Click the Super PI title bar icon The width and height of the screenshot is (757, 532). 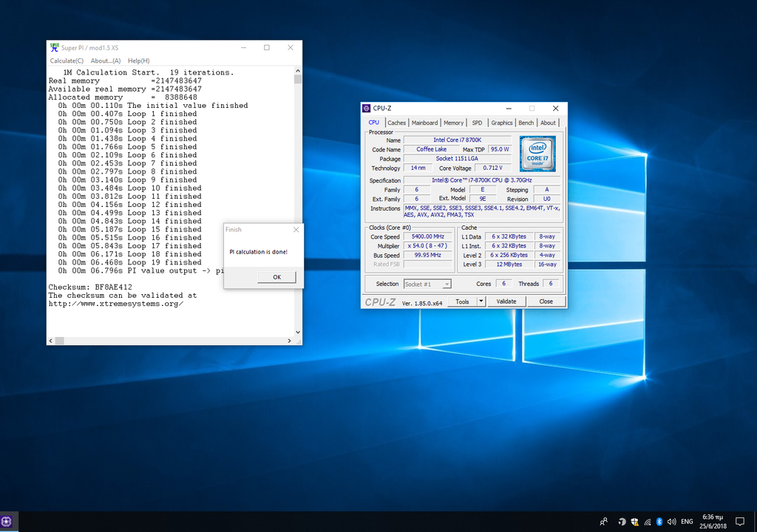55,47
